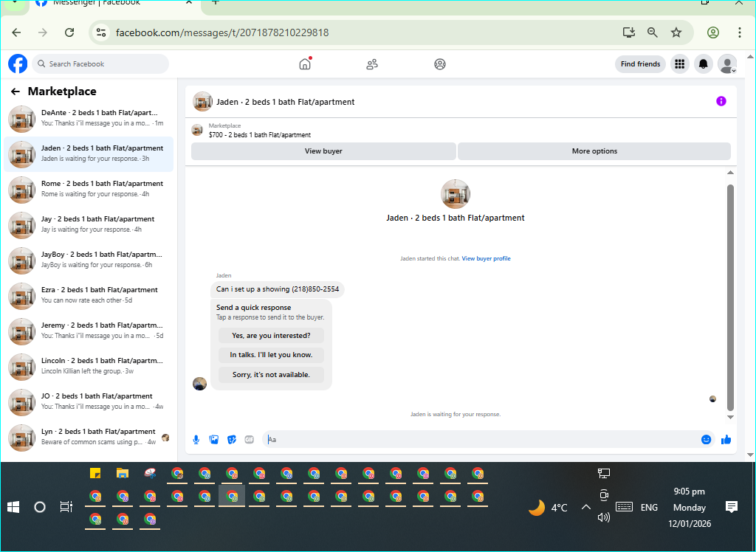
Task: Choose a sticker icon in composer
Action: pyautogui.click(x=232, y=440)
